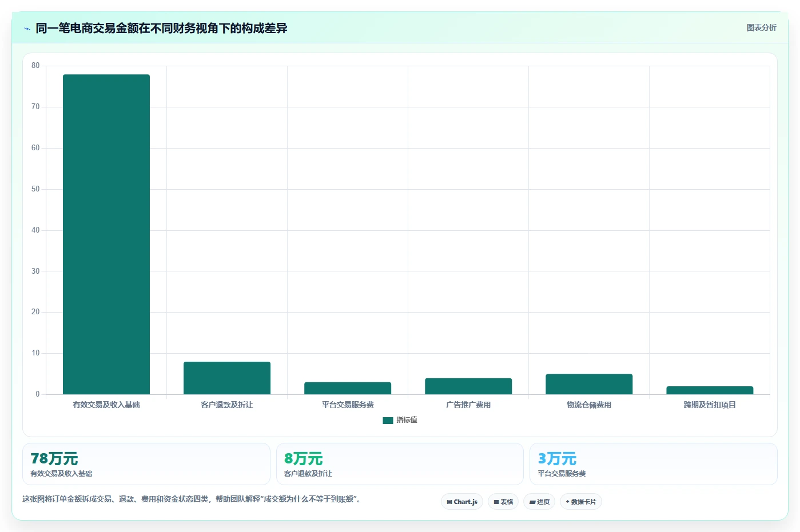Click the x-axis label 跨期及暂扣项目
The image size is (800, 532).
710,405
